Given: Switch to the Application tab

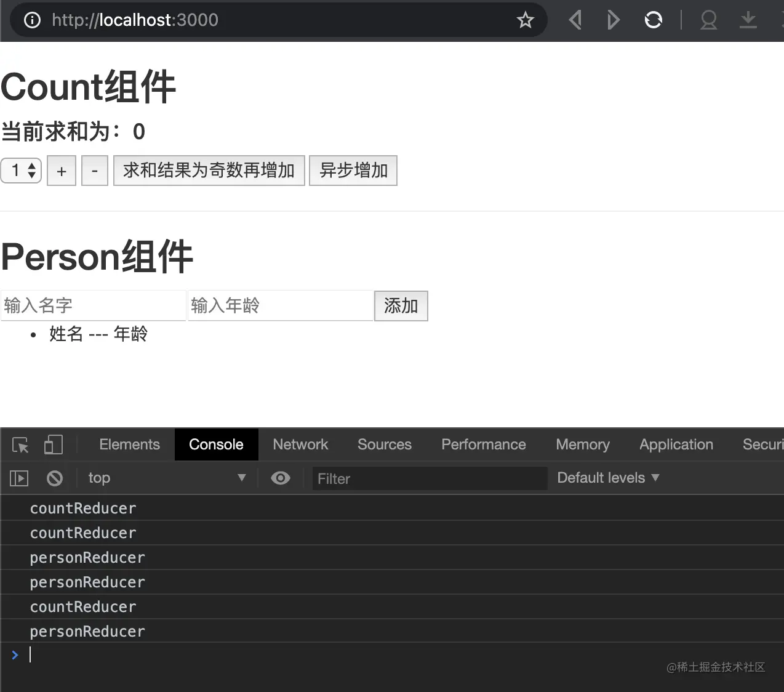Looking at the screenshot, I should (676, 445).
